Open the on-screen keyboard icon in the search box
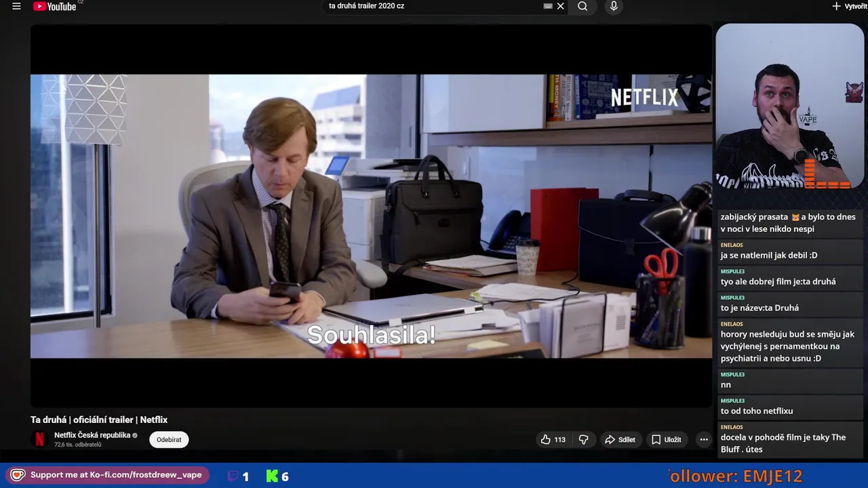The height and width of the screenshot is (488, 868). [x=548, y=6]
